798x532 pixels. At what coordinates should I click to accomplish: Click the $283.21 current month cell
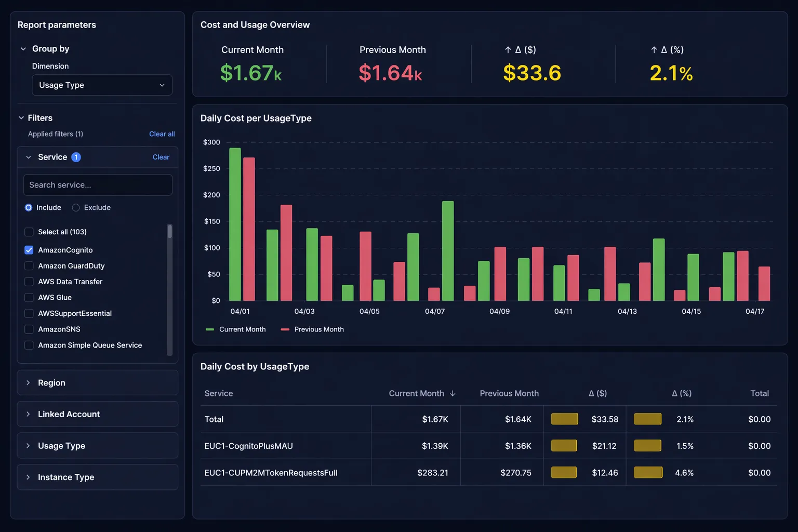433,473
